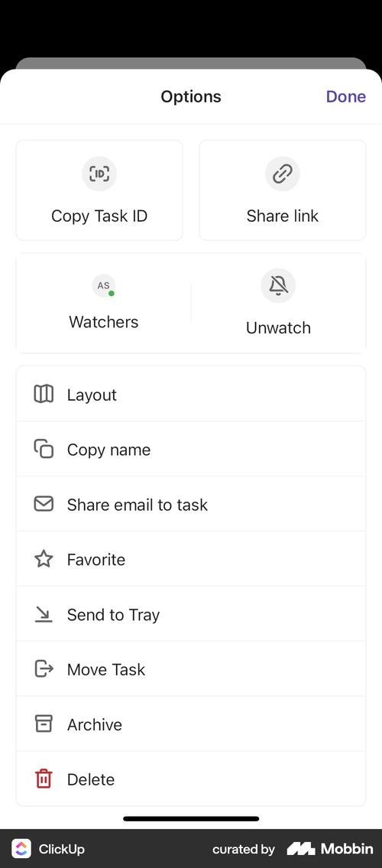Tap Done to close Options
The height and width of the screenshot is (868, 382).
(345, 96)
